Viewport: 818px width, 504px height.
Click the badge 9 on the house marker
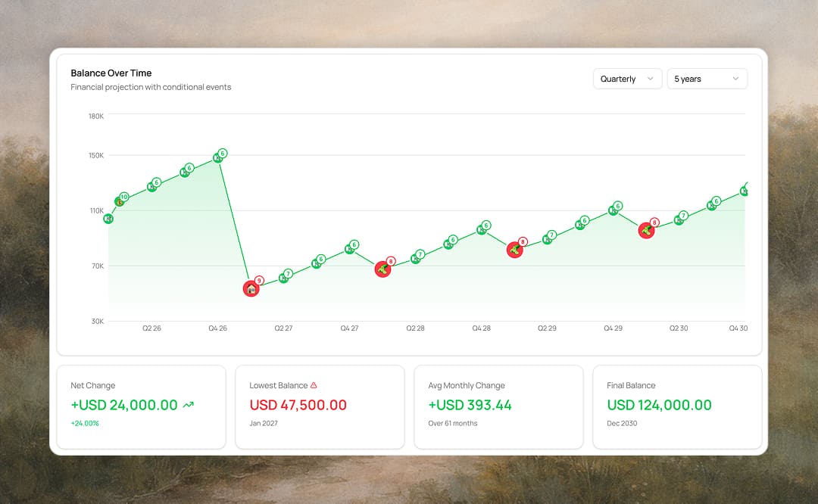(x=259, y=280)
